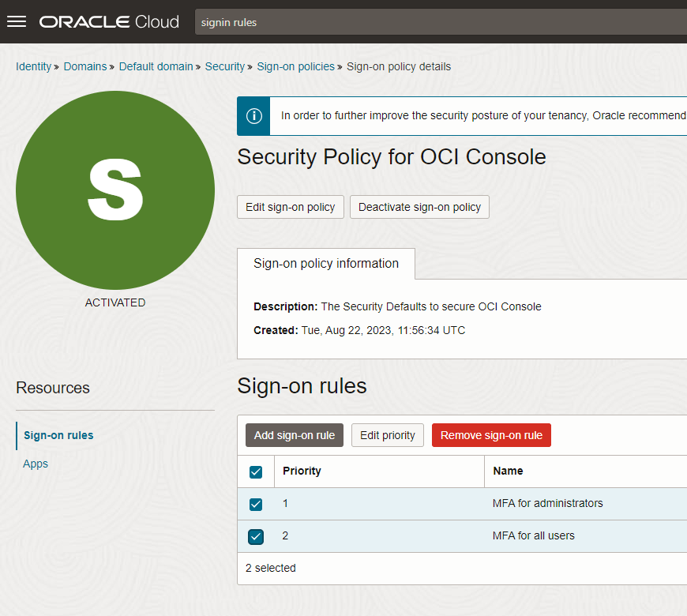Click the Add sign-on rule button

click(x=294, y=435)
